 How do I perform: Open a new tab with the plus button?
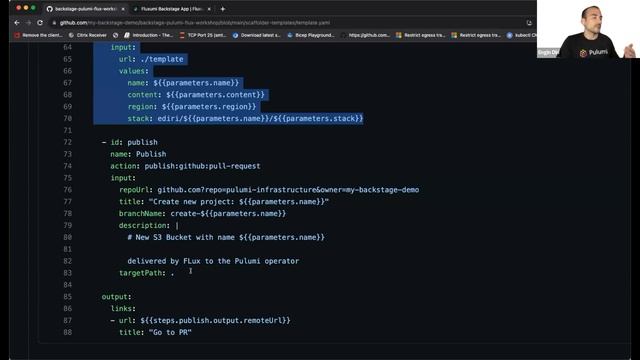222,9
